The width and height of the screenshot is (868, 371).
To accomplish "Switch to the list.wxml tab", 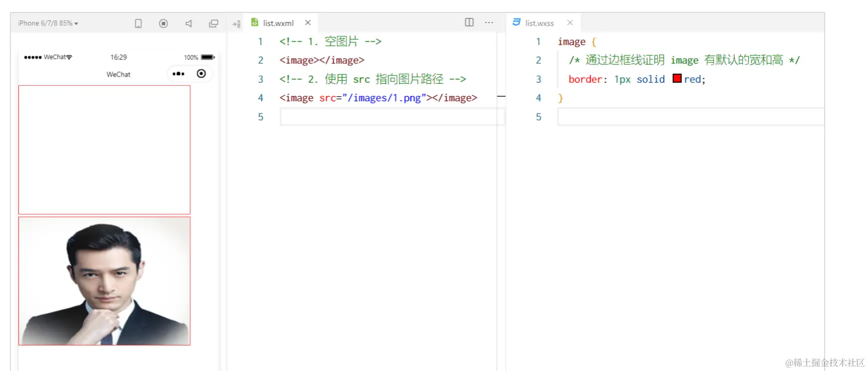I will coord(278,23).
